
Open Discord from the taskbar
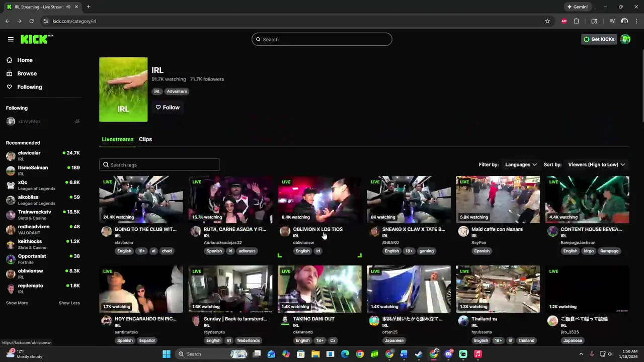pos(448,354)
